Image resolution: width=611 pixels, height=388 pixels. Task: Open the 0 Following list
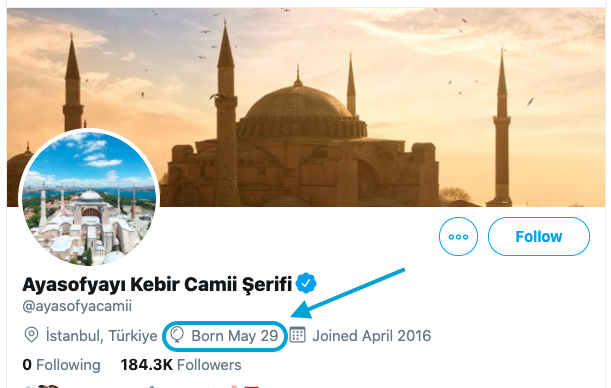pyautogui.click(x=62, y=365)
